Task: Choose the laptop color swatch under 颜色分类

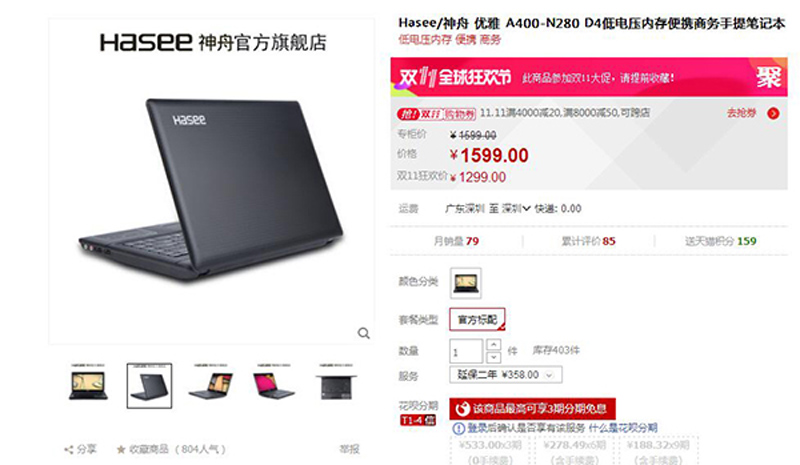Action: [x=465, y=283]
